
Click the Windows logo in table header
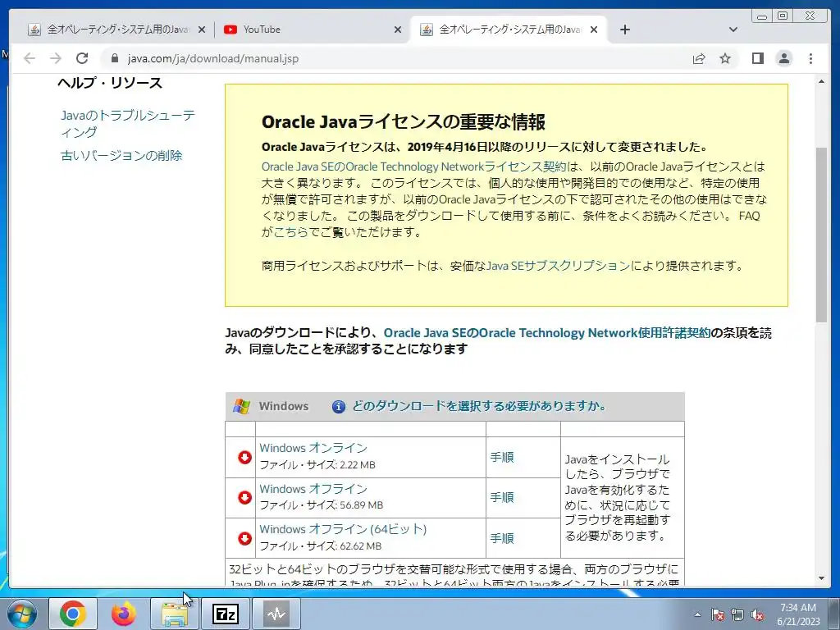pyautogui.click(x=241, y=406)
